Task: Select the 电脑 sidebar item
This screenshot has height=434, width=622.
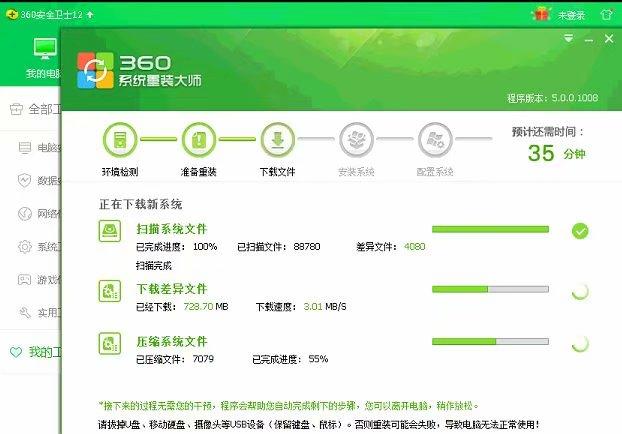Action: click(x=39, y=148)
